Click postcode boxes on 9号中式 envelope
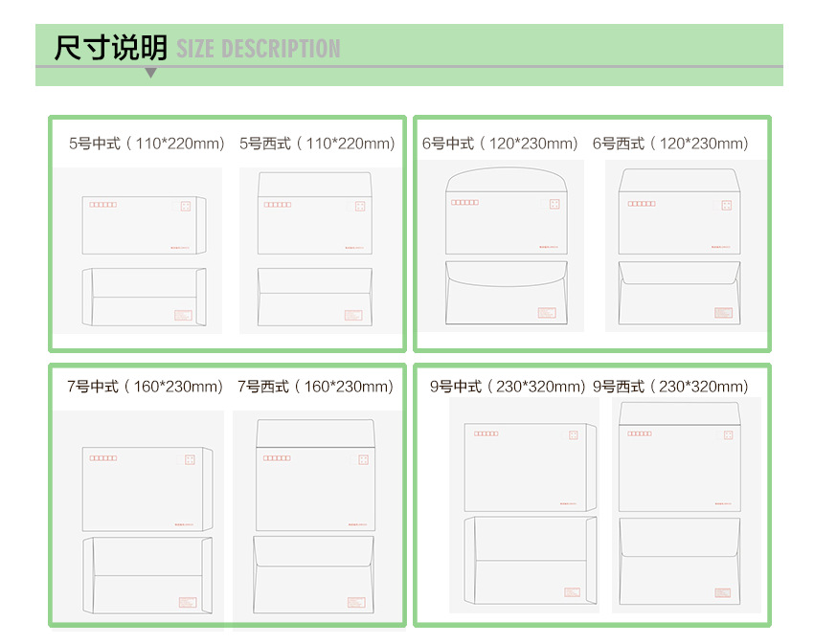814x644 pixels. coord(486,433)
